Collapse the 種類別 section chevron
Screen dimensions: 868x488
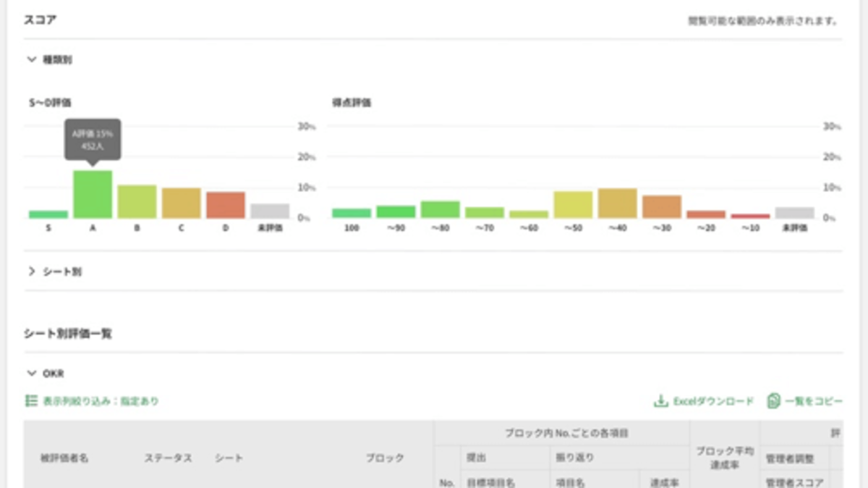point(31,60)
